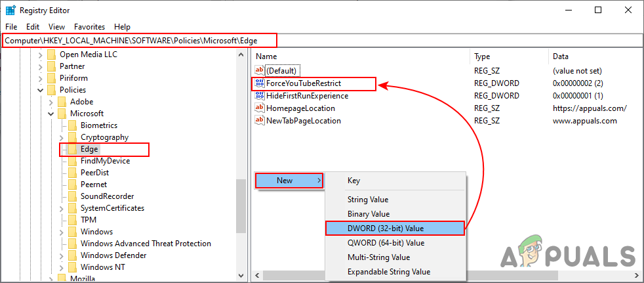Expand the Adobe key
The image size is (644, 283).
coord(51,102)
